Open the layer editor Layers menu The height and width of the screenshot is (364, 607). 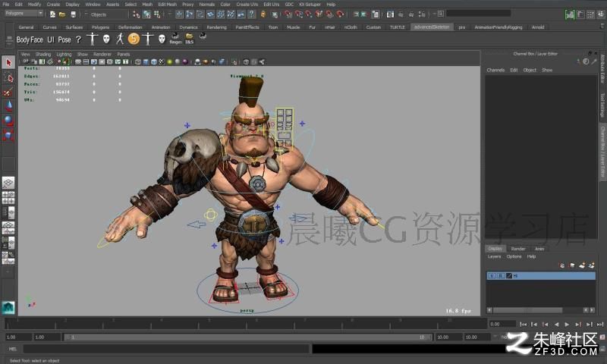[x=494, y=256]
